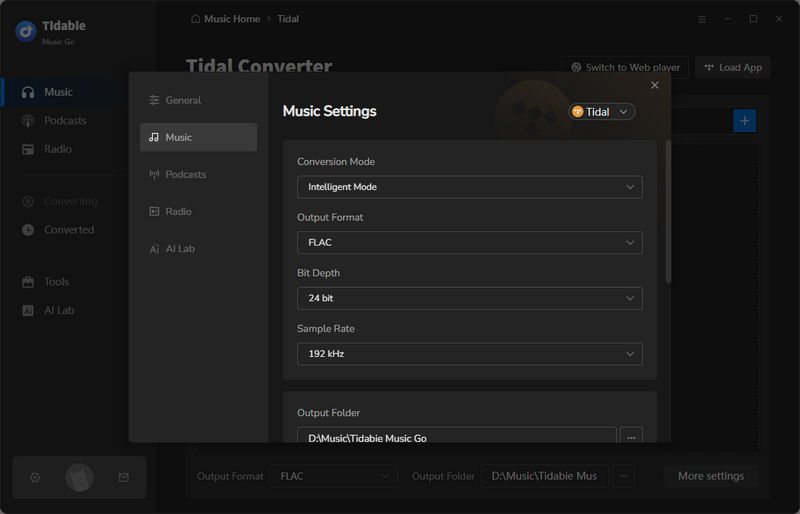Click the radio icon in the main sidebar

tap(28, 149)
